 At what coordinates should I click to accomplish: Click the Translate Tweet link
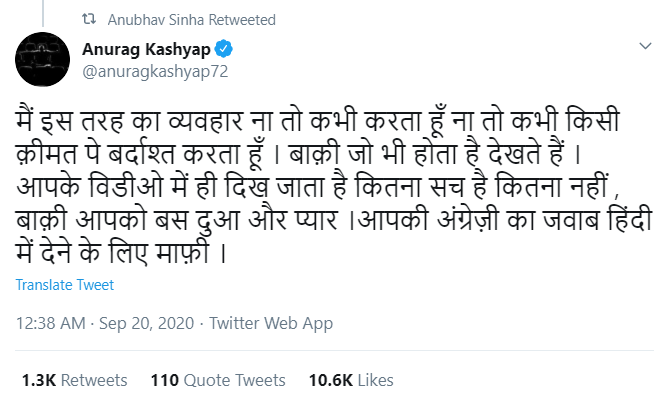[x=65, y=285]
